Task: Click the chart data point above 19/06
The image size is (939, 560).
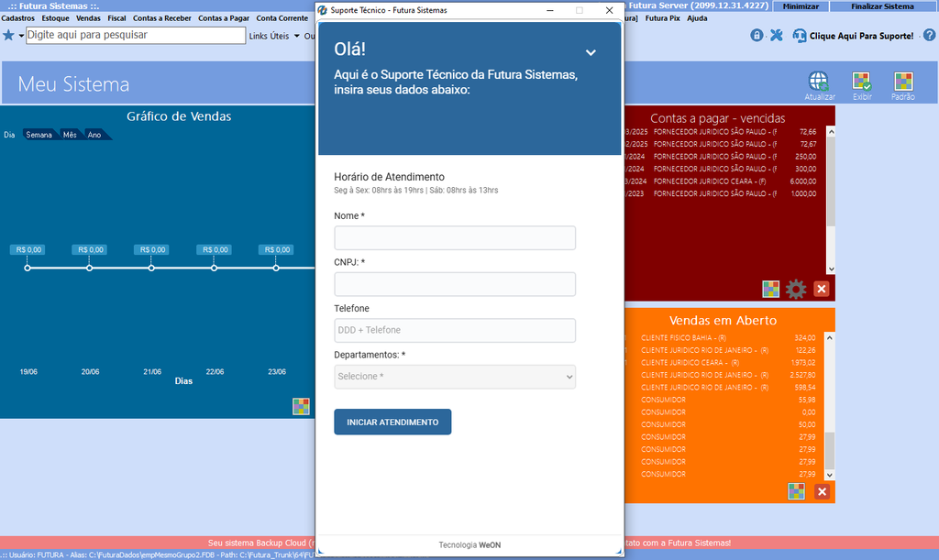Action: point(28,268)
